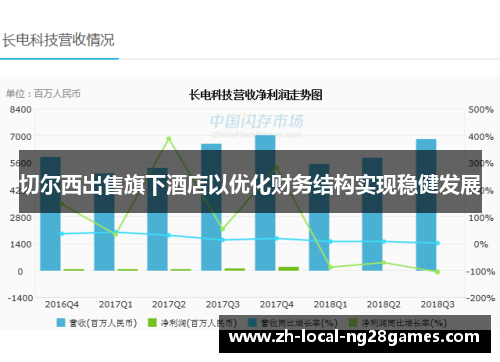This screenshot has height=362, width=500.
Task: Select the 2018Q3 revenue bar
Action: [426, 205]
